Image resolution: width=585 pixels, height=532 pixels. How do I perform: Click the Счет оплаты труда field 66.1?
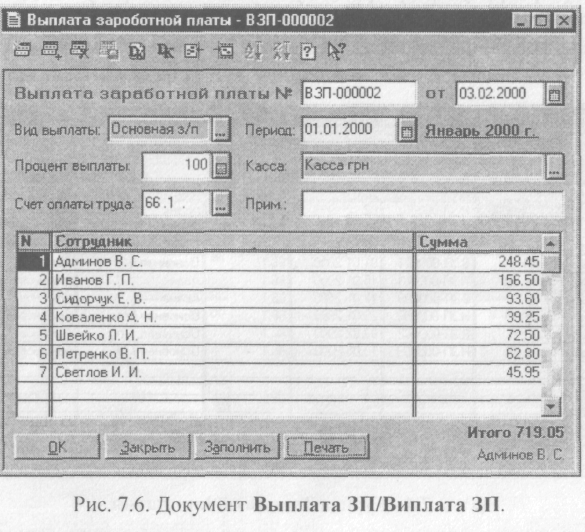(x=177, y=204)
